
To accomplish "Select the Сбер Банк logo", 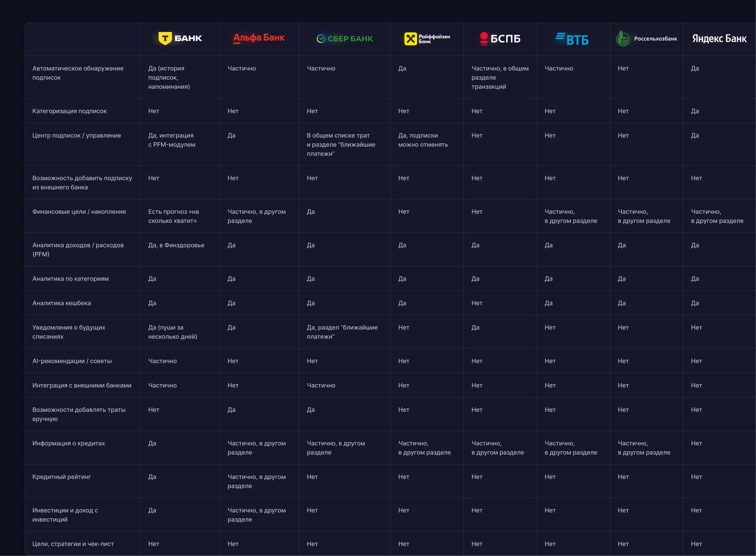I will (x=345, y=39).
